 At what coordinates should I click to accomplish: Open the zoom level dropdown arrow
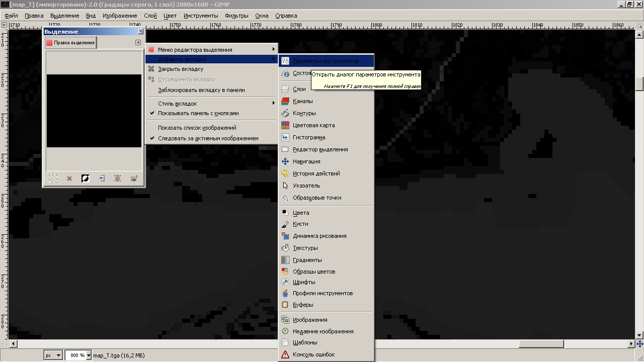(89, 355)
